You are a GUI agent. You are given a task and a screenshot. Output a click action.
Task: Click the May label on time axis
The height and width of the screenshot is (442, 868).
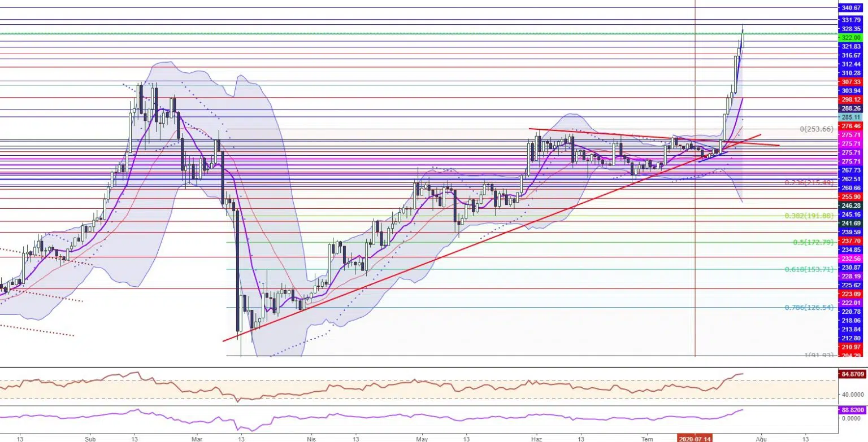click(x=422, y=438)
